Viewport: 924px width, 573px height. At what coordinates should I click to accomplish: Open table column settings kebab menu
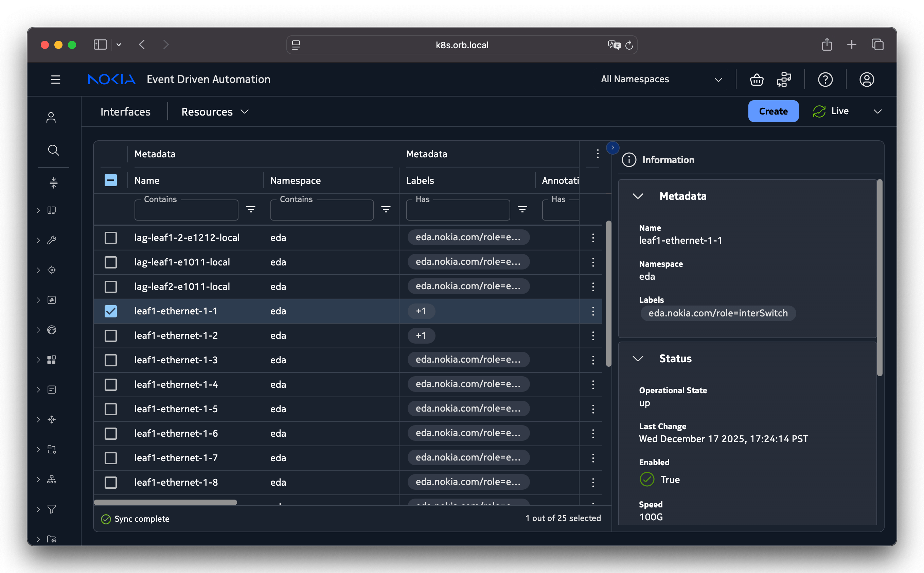tap(597, 154)
